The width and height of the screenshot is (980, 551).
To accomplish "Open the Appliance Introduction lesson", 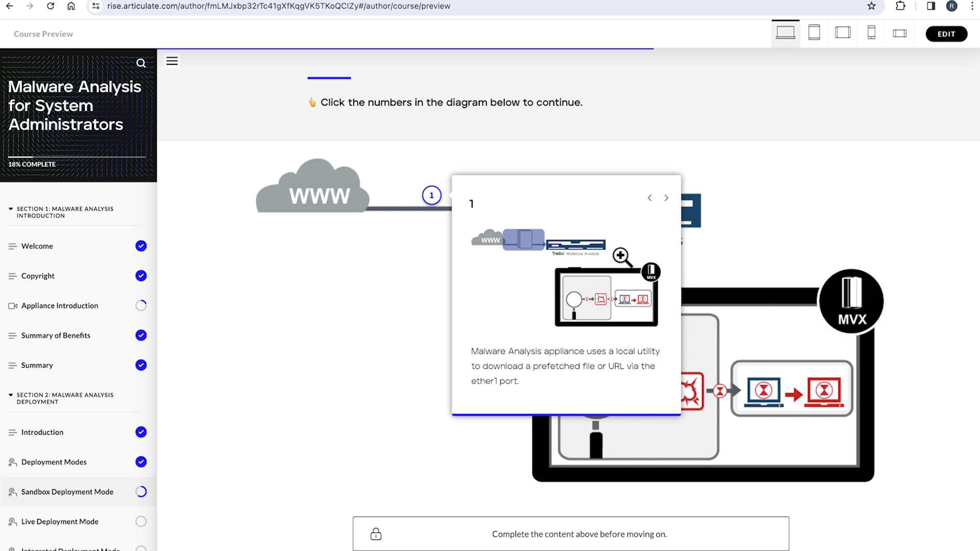I will [60, 306].
